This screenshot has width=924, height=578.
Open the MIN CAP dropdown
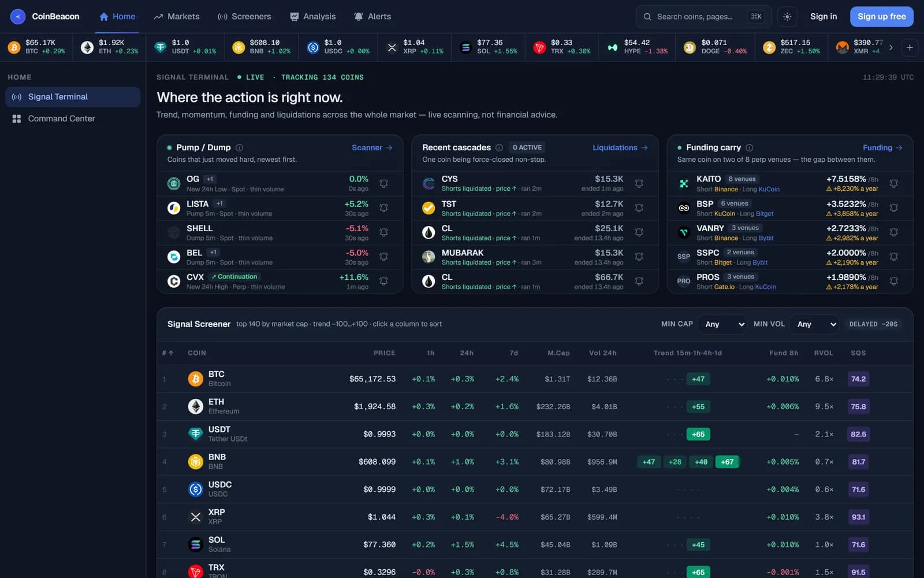click(x=722, y=324)
